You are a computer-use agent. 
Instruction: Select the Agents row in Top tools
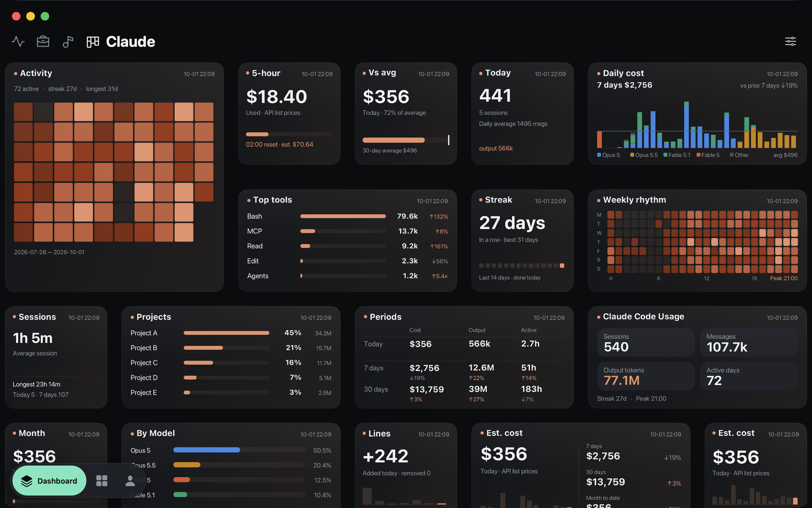coord(347,276)
